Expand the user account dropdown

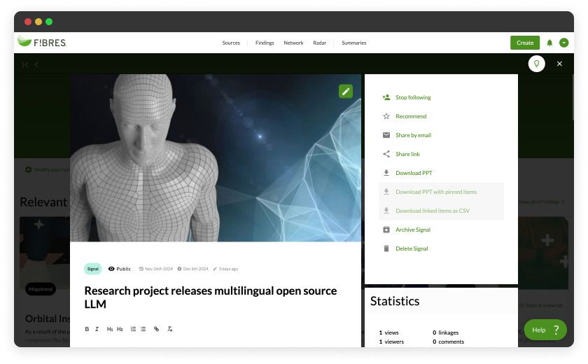(563, 43)
